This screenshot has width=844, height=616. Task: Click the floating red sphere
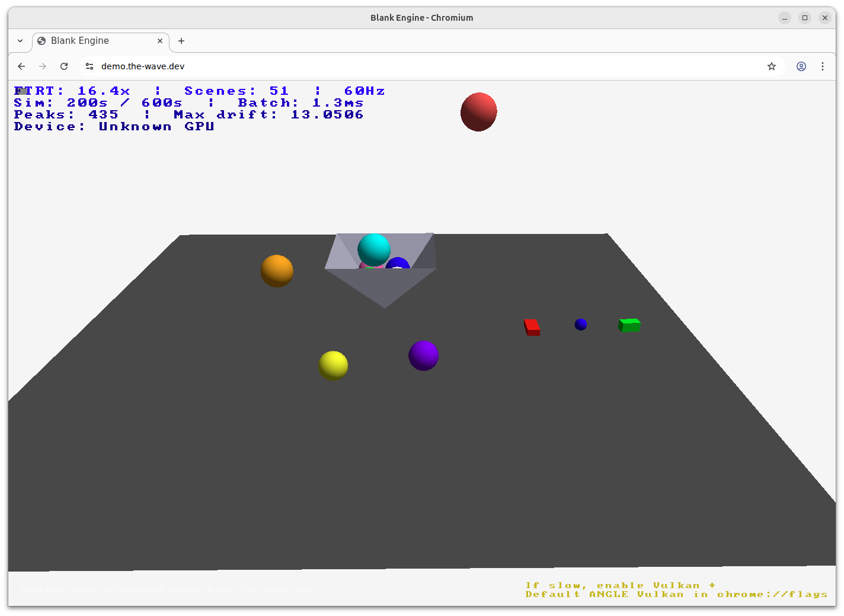click(x=478, y=111)
